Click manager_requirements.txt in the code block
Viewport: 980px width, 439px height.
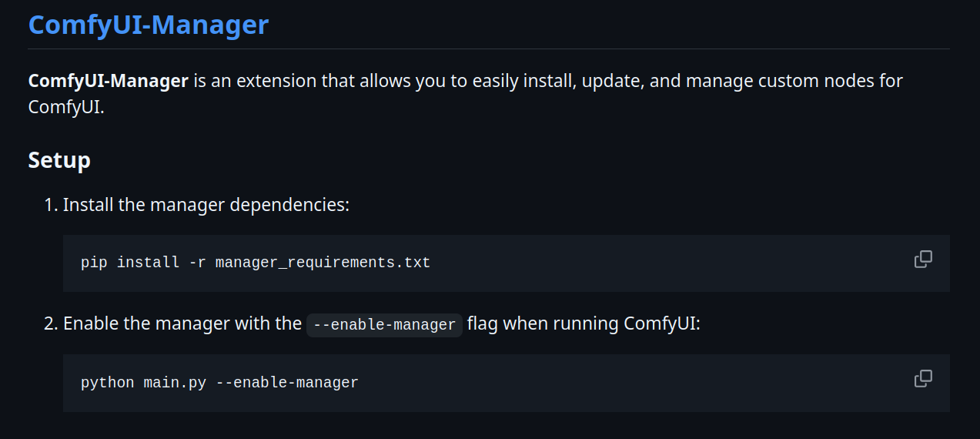pos(323,263)
